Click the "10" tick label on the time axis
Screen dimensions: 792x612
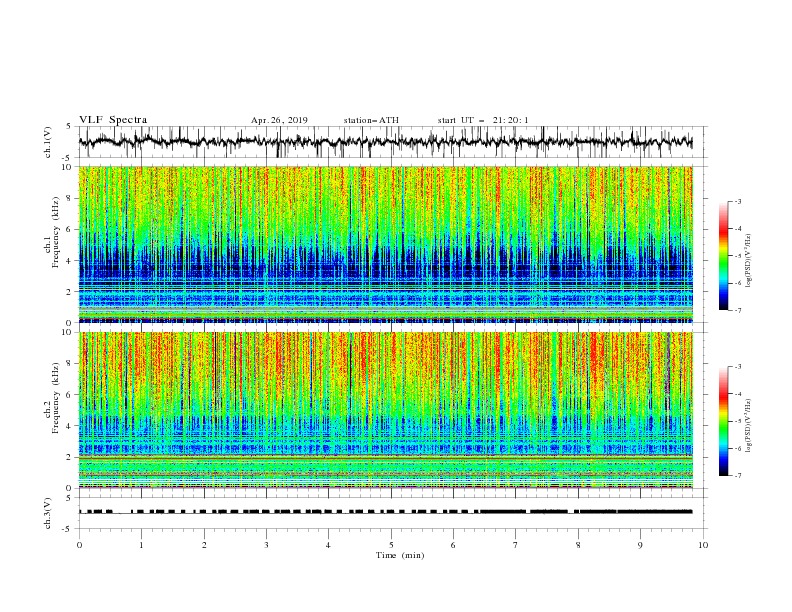(x=703, y=545)
